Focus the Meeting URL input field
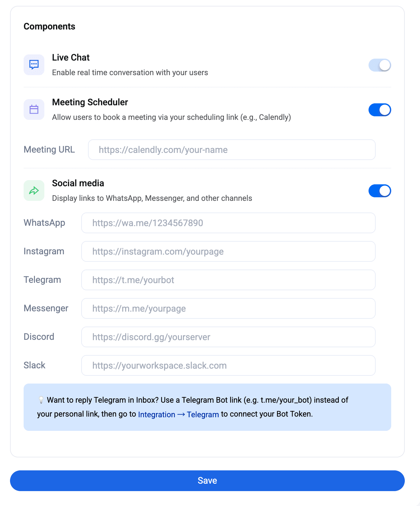The height and width of the screenshot is (506, 420). [232, 150]
